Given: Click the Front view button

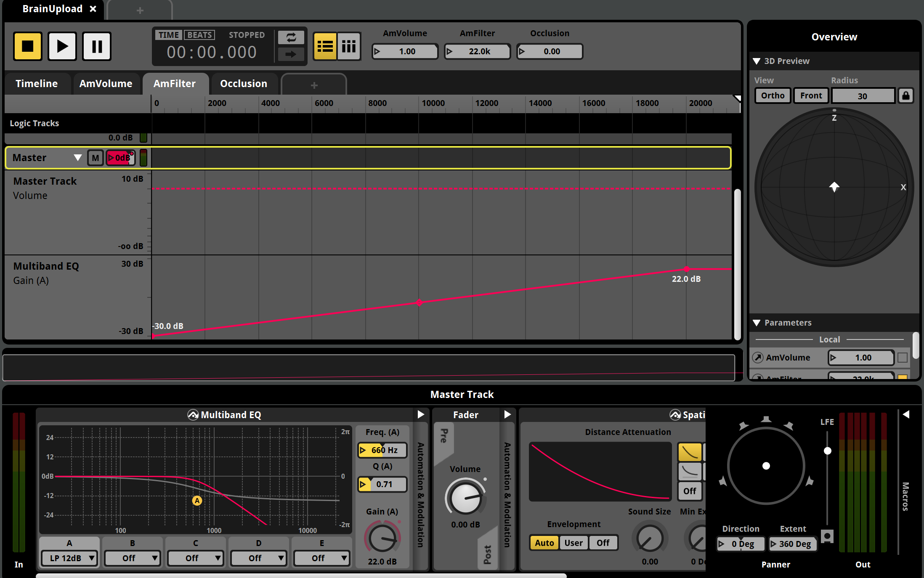Looking at the screenshot, I should coord(811,95).
